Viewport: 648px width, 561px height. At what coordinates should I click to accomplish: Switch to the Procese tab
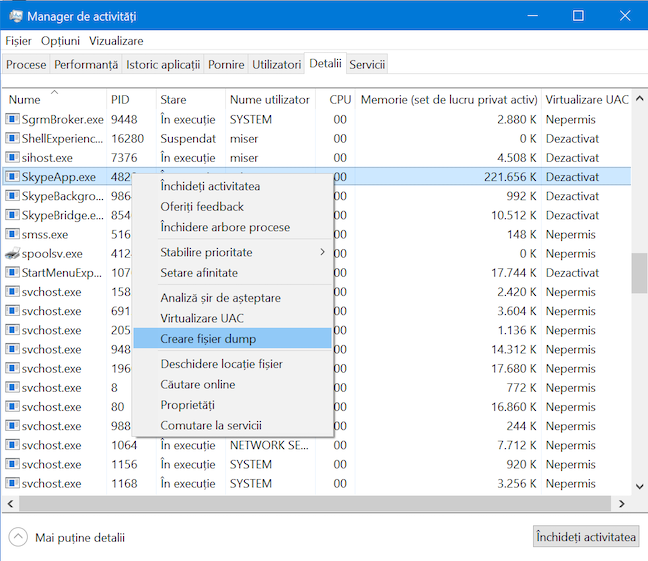[26, 64]
